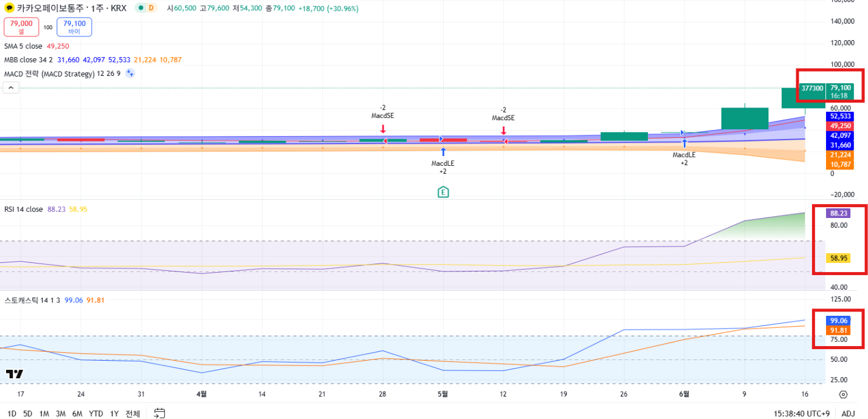Screen dimensions: 868x419
Task: Click the KakaoPay symbol logo icon
Action: [9, 9]
